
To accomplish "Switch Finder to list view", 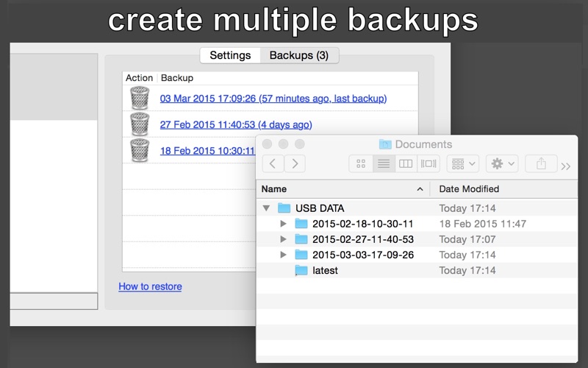I will click(x=384, y=163).
